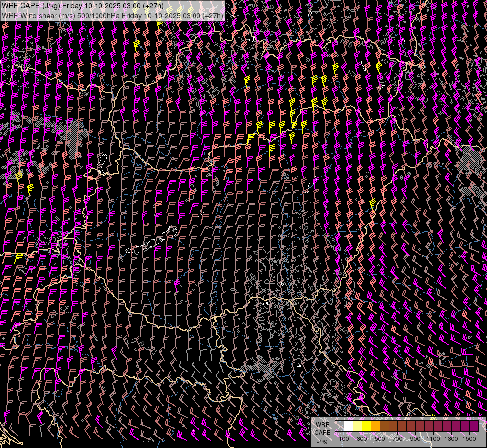This screenshot has height=448, width=487.
Task: Select the light yellow CAPE legend swatch
Action: coord(357,426)
